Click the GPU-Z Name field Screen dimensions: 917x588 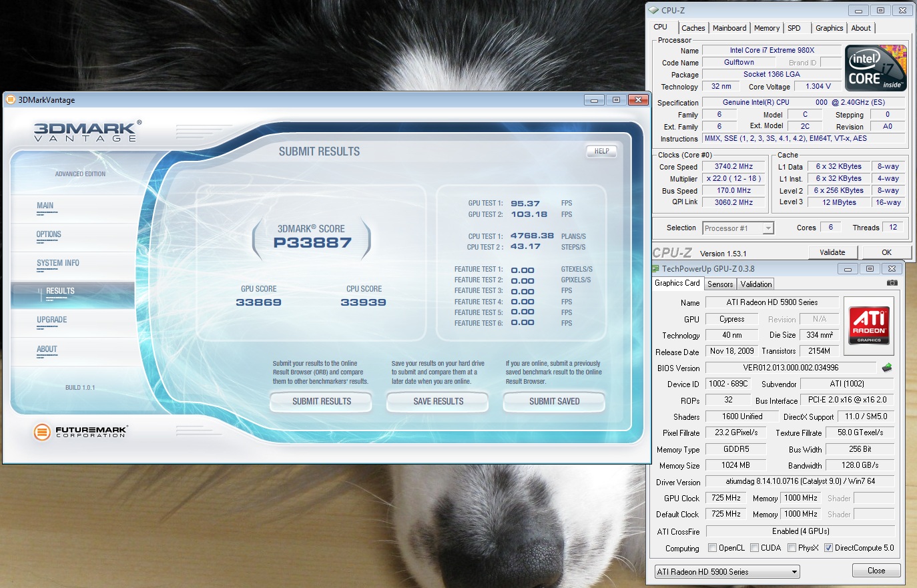point(772,302)
